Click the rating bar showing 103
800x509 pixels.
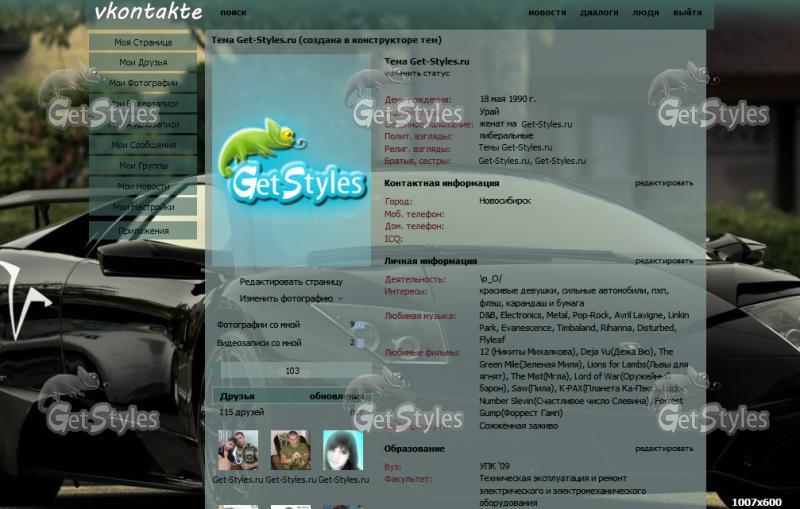click(x=292, y=371)
